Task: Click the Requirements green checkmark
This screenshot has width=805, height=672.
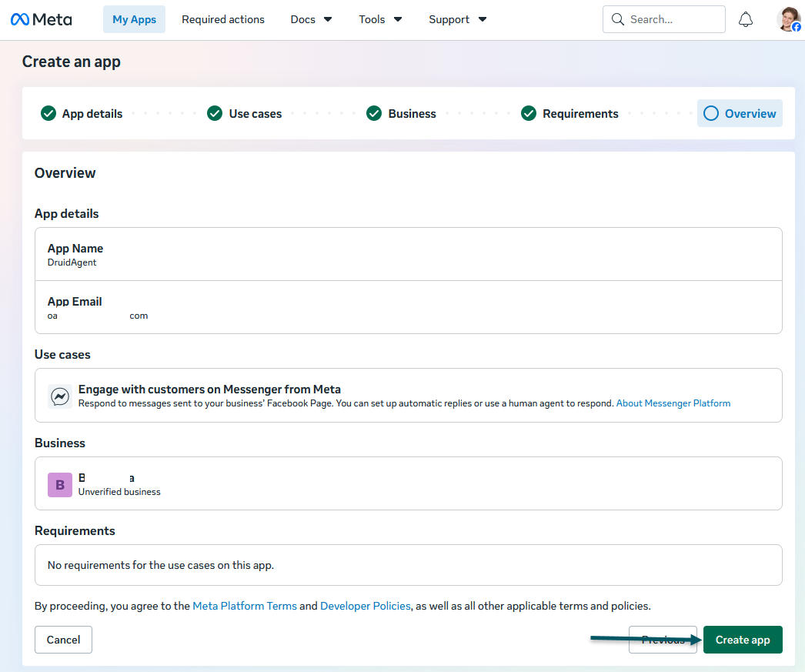Action: pos(528,113)
